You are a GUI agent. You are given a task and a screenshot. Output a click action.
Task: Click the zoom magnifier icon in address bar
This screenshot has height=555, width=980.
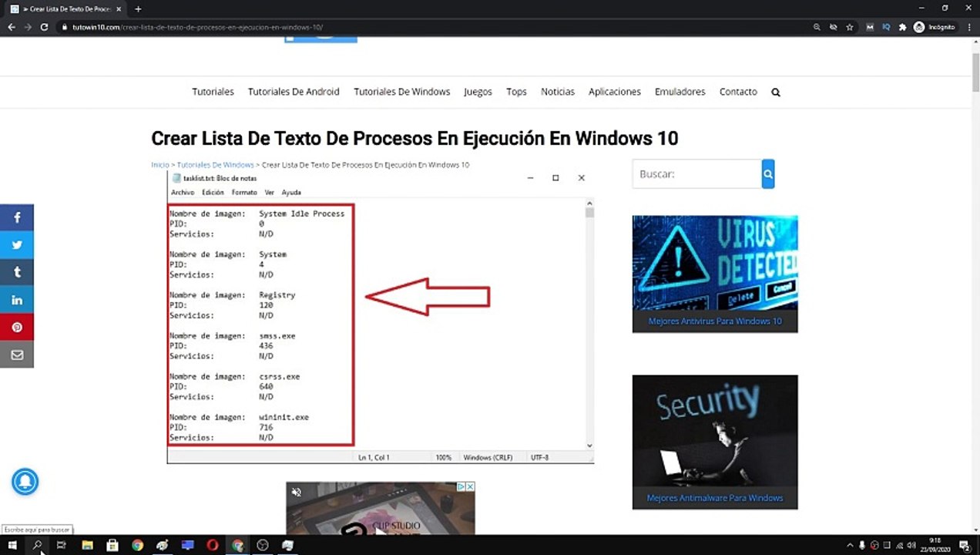coord(817,27)
